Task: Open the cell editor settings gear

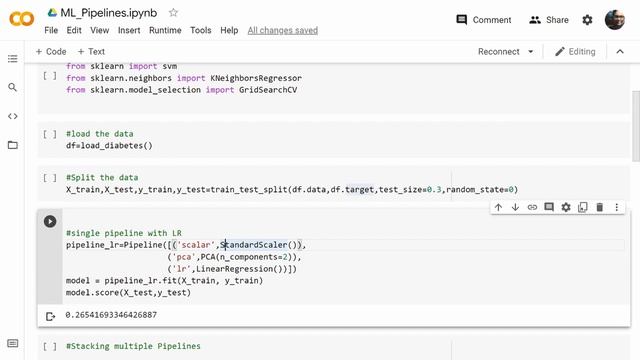Action: 566,207
